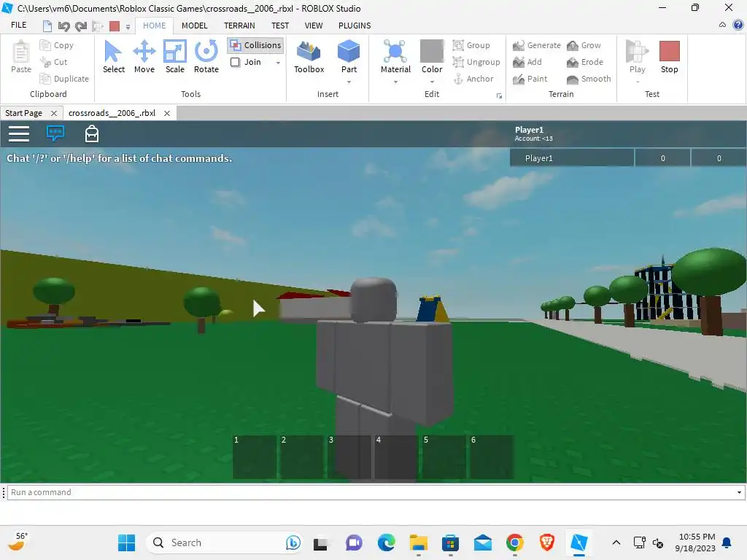Select hotbar slot 6
Viewport: 747px width, 560px height.
[x=492, y=456]
